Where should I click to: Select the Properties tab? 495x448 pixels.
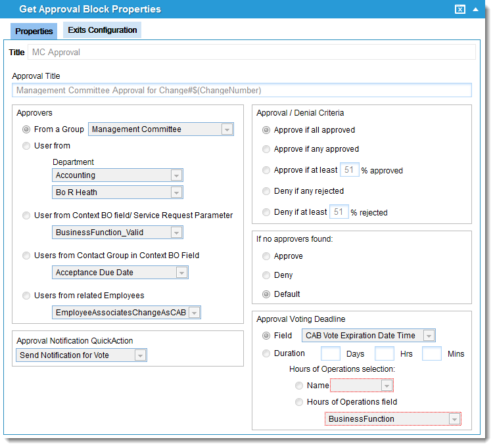[x=34, y=31]
